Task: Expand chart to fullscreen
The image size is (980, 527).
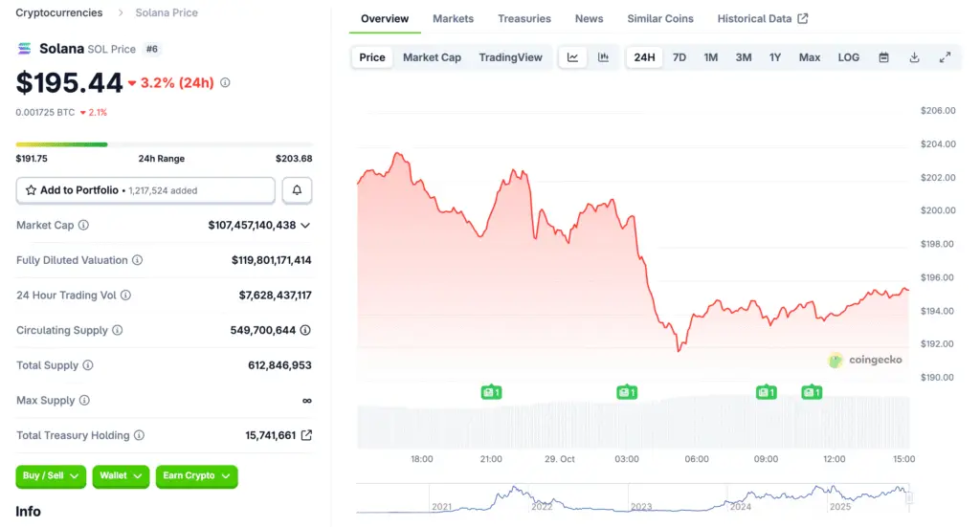Action: (x=945, y=57)
